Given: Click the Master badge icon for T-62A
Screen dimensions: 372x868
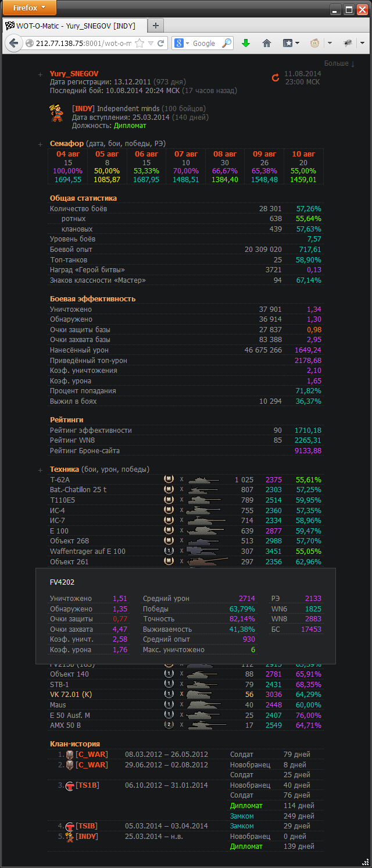Looking at the screenshot, I should pyautogui.click(x=169, y=479).
